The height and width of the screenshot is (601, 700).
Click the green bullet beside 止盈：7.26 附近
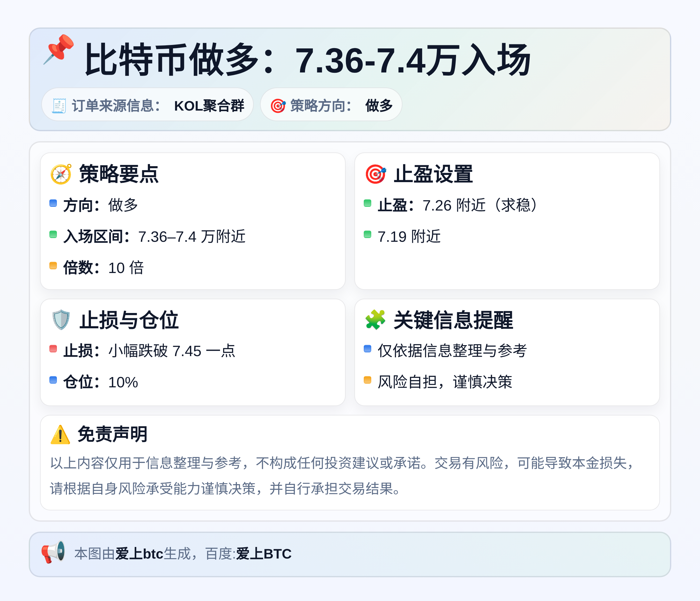coord(367,203)
